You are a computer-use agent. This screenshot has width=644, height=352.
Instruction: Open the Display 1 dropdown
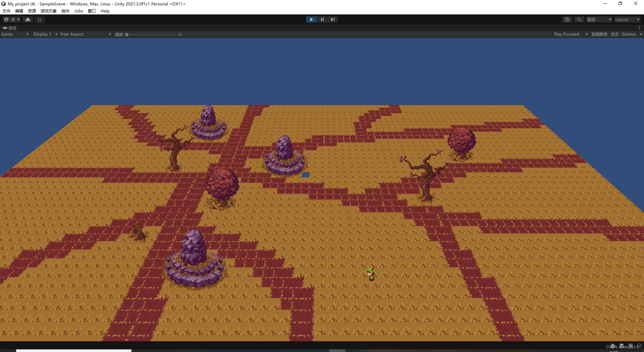coord(45,34)
